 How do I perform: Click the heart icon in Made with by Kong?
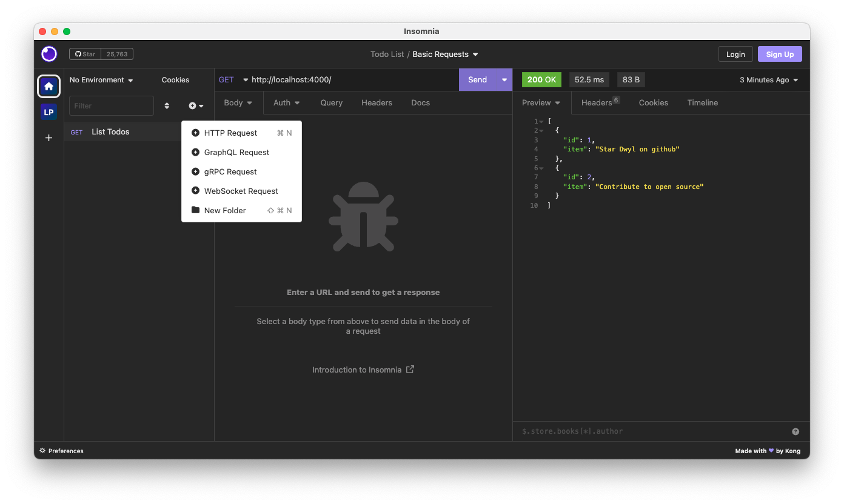pyautogui.click(x=771, y=451)
